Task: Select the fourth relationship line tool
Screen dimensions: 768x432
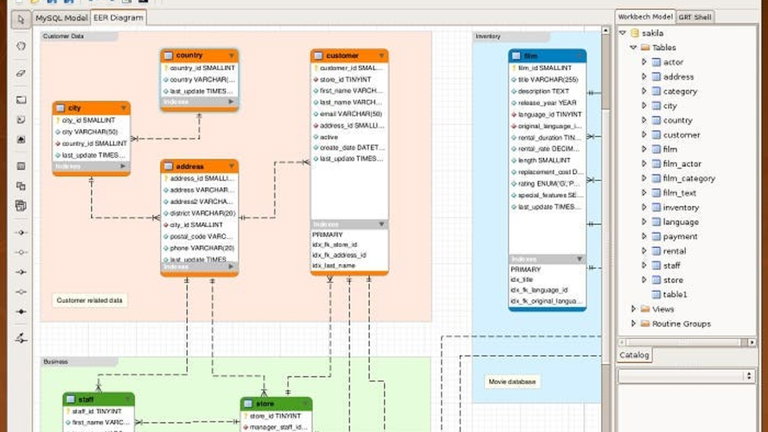Action: click(x=21, y=292)
